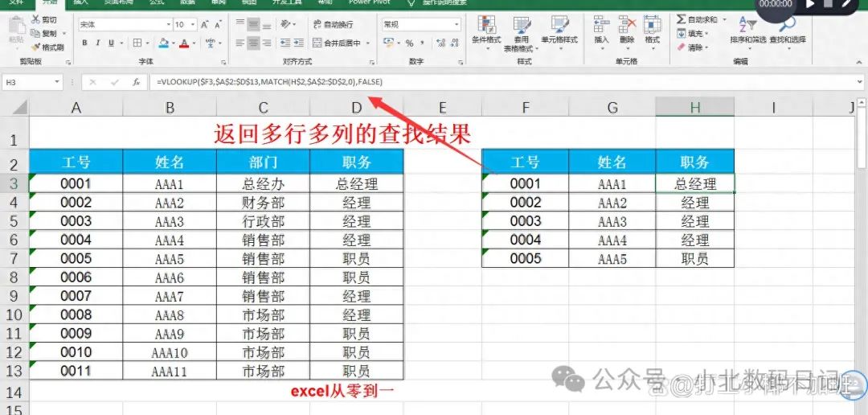The height and width of the screenshot is (415, 868).
Task: Open Font dialog launcher (字体 group)
Action: [223, 62]
